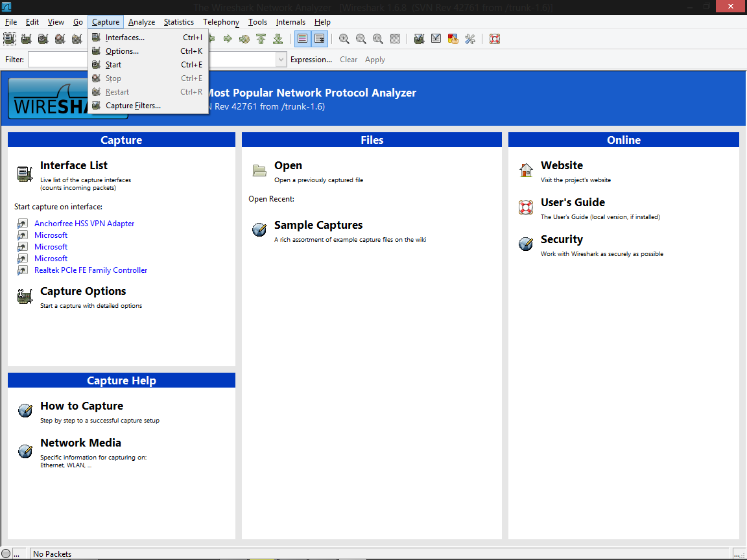Click the Zoom 100% magnifier icon

(378, 39)
